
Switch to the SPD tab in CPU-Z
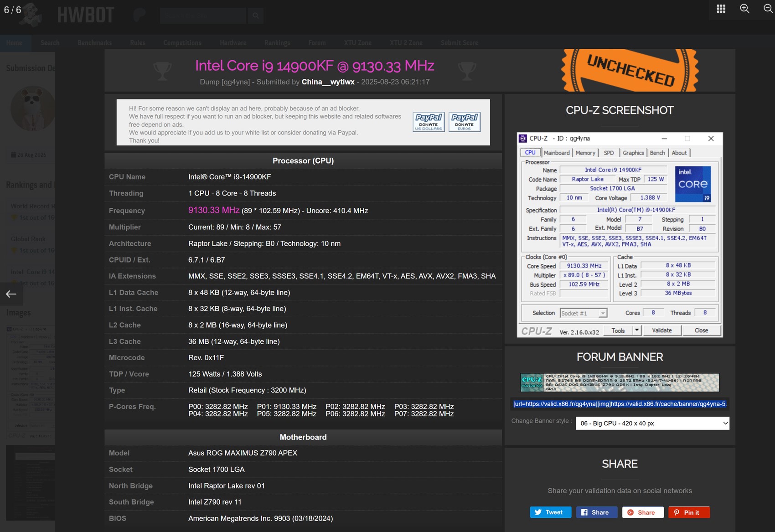click(609, 153)
